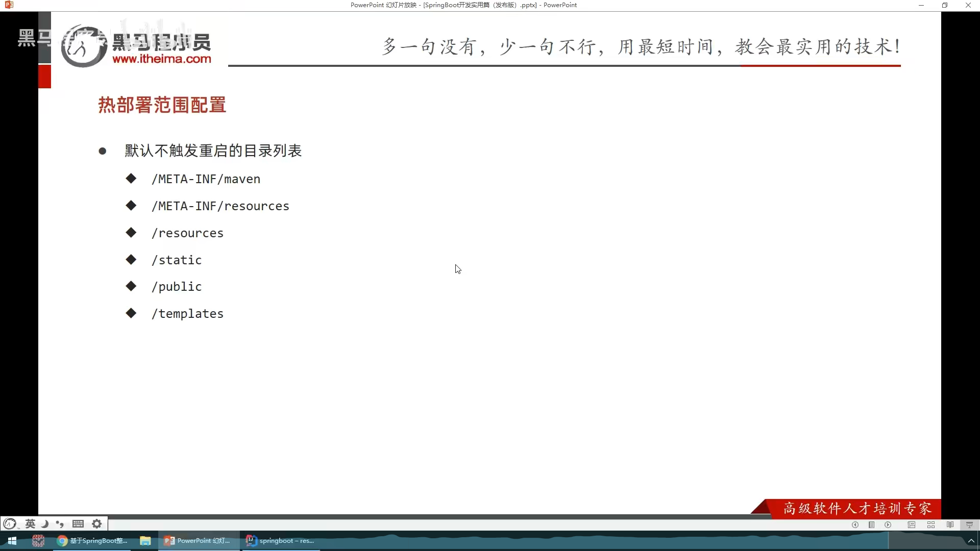980x551 pixels.
Task: Switch to Reading view icon
Action: pos(950,524)
